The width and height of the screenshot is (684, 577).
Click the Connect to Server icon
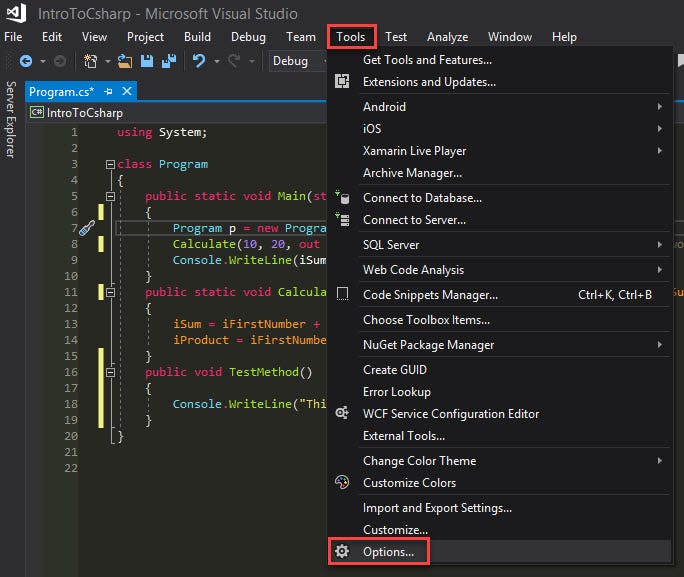(x=342, y=219)
